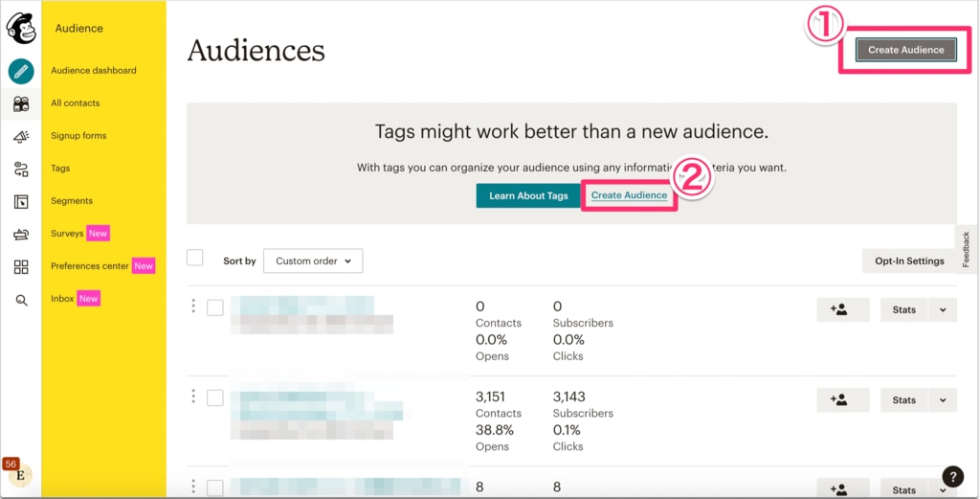Image resolution: width=980 pixels, height=499 pixels.
Task: Add contact to the 8 Contacts audience
Action: click(x=842, y=489)
